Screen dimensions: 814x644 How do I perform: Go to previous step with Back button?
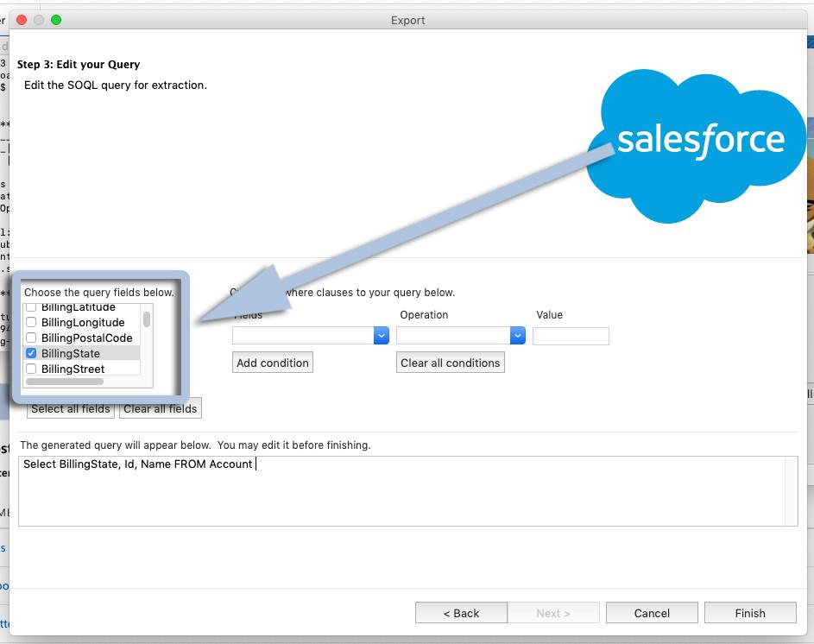tap(461, 613)
